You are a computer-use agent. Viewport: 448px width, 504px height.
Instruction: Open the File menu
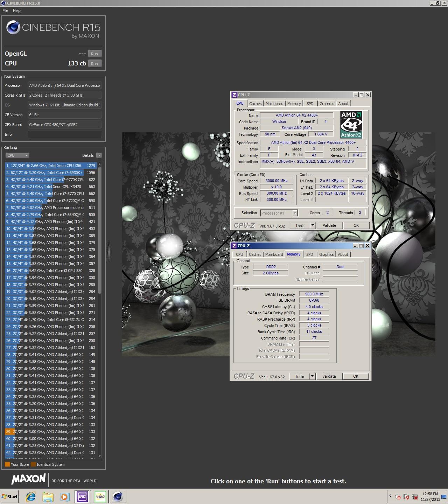[5, 10]
